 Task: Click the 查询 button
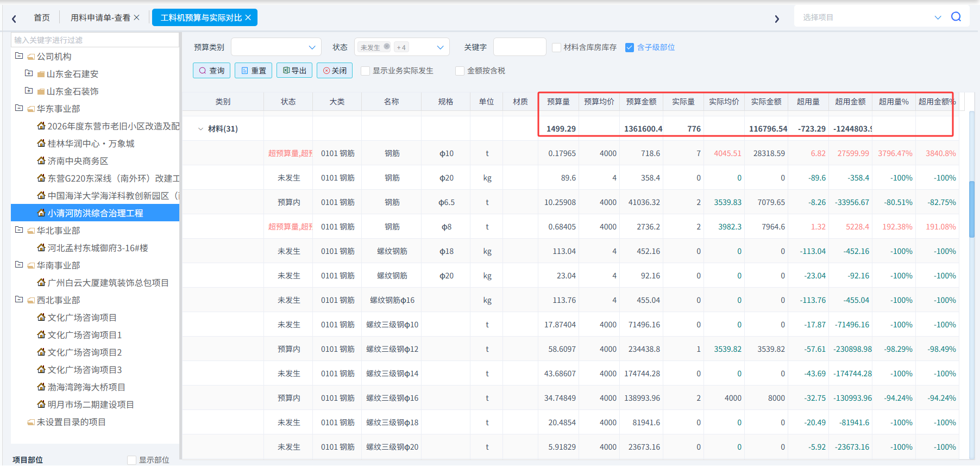(x=212, y=71)
